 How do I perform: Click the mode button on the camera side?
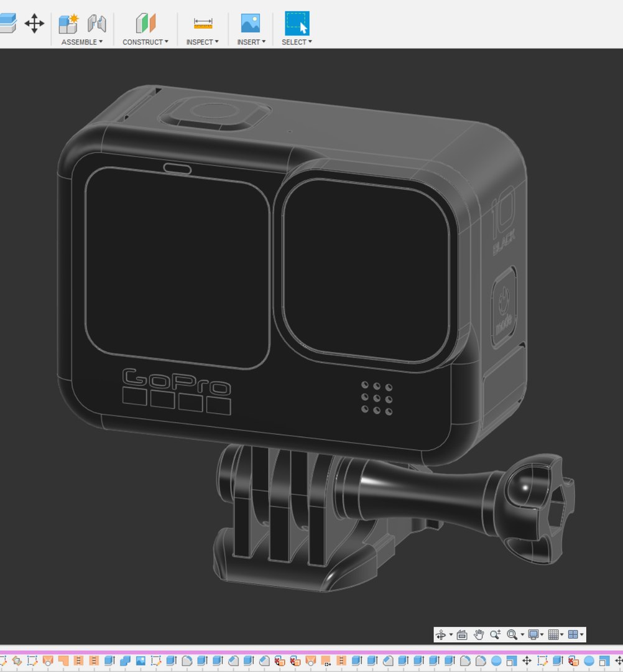pyautogui.click(x=504, y=306)
